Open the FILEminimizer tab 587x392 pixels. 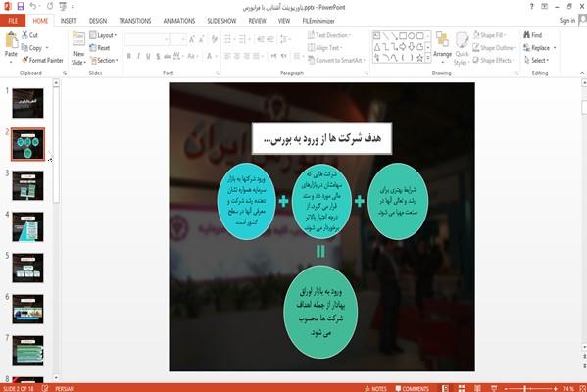coord(318,21)
